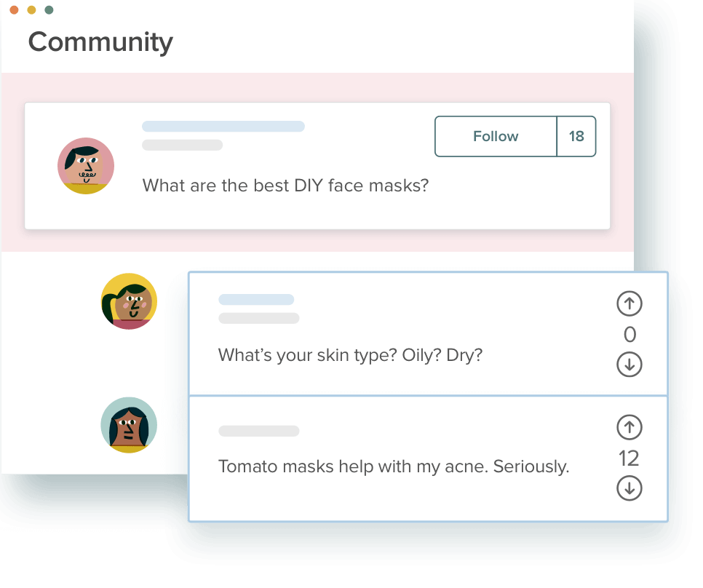
Task: Downvote the tomato masks answer
Action: tap(629, 488)
